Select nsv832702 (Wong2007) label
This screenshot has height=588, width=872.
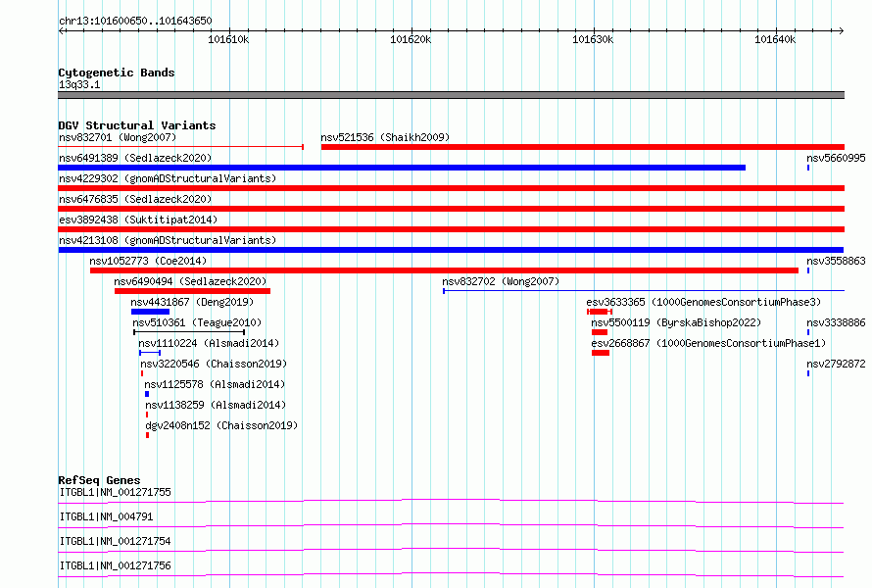coord(501,281)
